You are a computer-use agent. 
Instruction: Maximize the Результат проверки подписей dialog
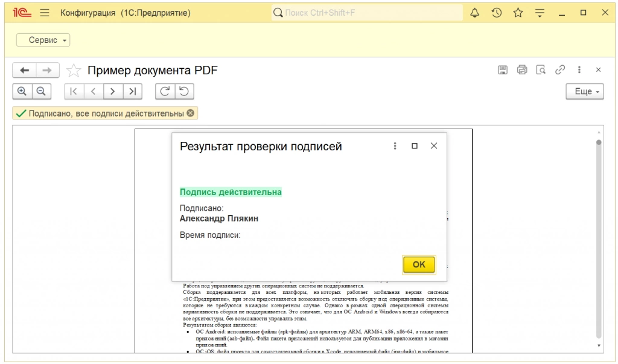point(415,146)
